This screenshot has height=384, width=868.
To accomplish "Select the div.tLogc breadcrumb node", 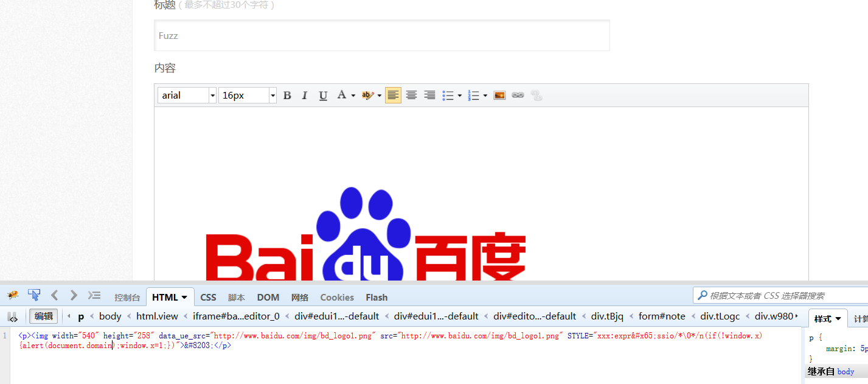I will tap(720, 316).
